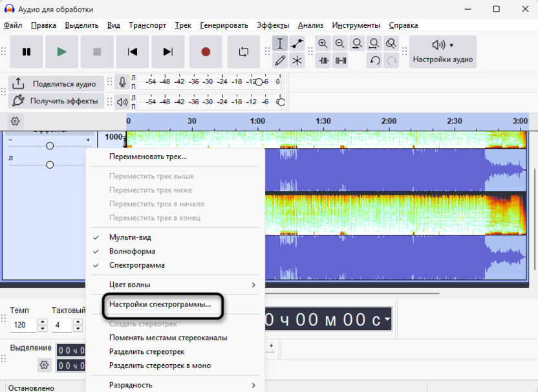Adjust the track gain slider knob
The image size is (538, 392).
(50, 146)
